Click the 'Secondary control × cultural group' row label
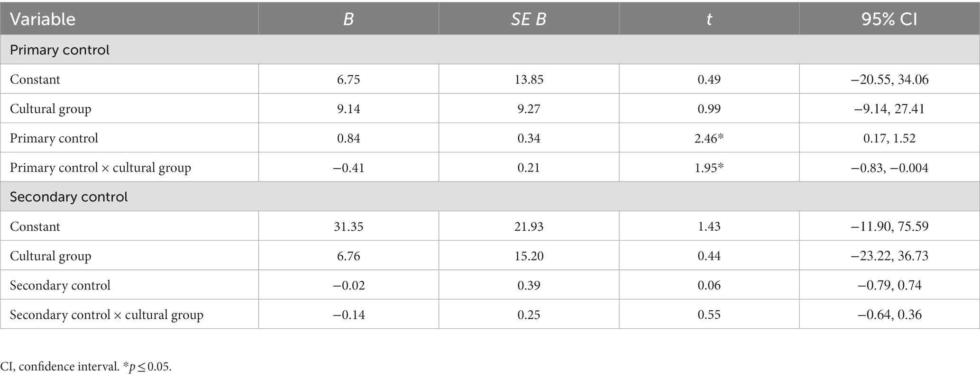The width and height of the screenshot is (980, 378). click(x=107, y=315)
